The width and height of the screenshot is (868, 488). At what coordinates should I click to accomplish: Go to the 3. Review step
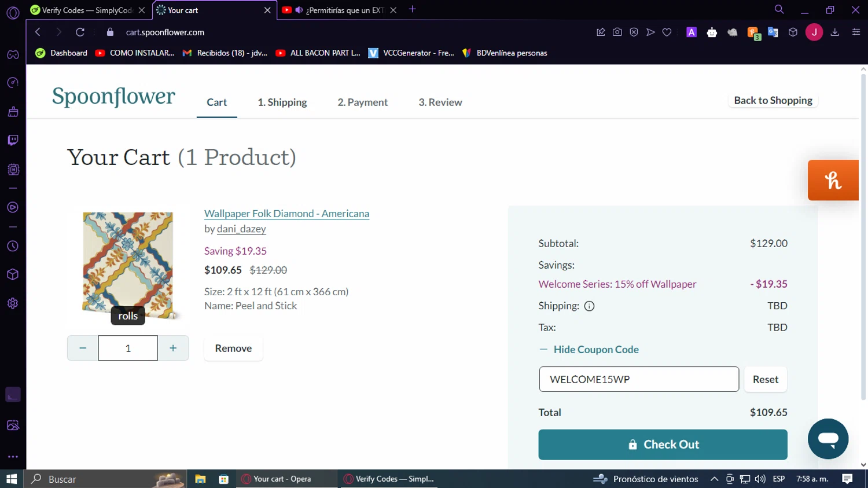[440, 102]
